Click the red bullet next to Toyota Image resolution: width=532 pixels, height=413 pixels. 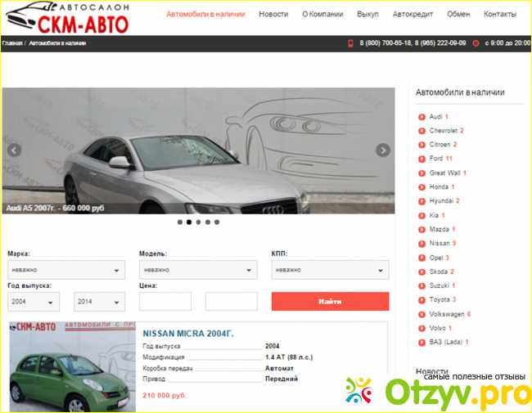pos(422,300)
